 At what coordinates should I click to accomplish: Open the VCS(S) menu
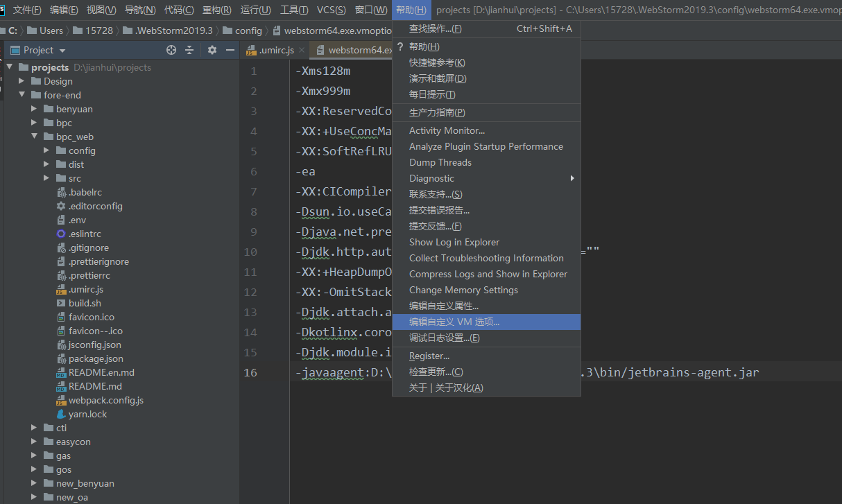[x=332, y=10]
